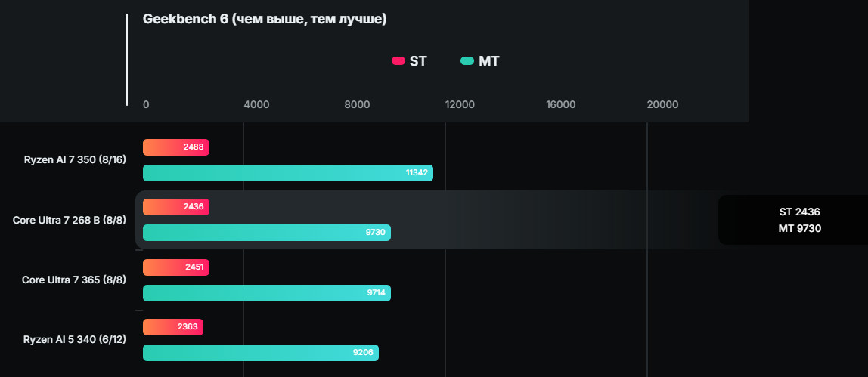This screenshot has height=377, width=868.
Task: Click the 12000 axis tick label
Action: click(460, 105)
